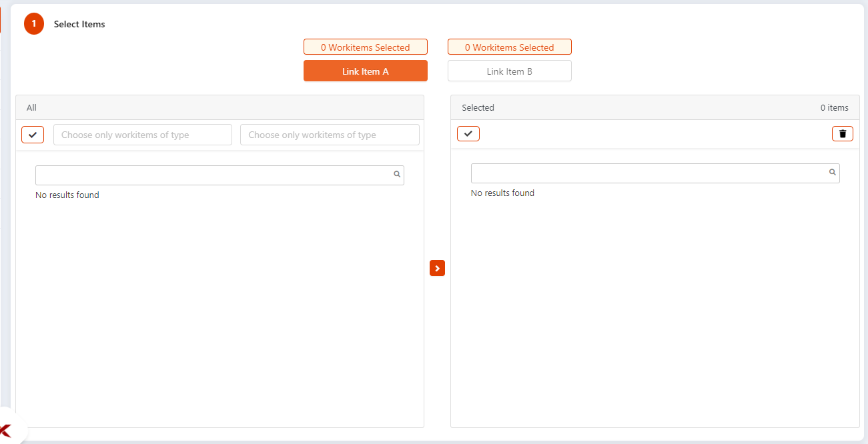Toggle the select-all checkmark in Selected panel
The height and width of the screenshot is (444, 868).
(468, 133)
